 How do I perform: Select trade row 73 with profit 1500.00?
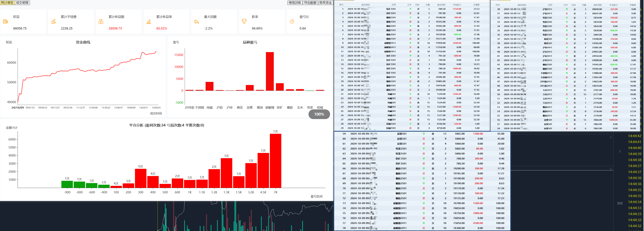[x=422, y=203]
